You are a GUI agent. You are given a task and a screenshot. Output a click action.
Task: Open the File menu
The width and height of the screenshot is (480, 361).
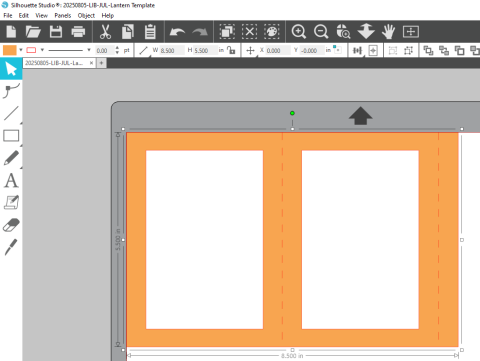tap(8, 15)
